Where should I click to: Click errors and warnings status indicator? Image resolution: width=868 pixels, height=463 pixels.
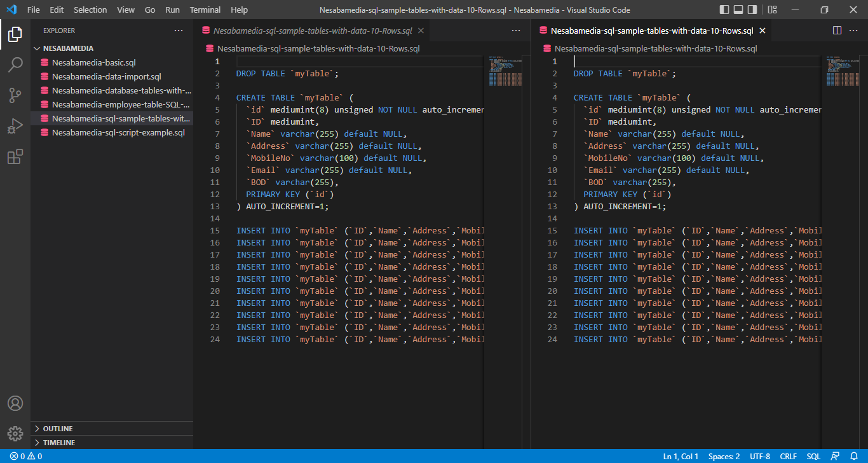coord(26,457)
